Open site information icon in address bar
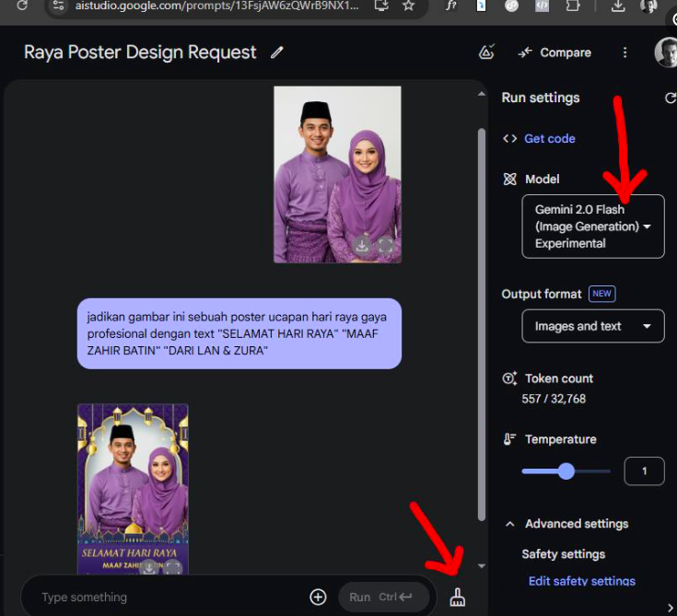The height and width of the screenshot is (616, 677). point(58,6)
